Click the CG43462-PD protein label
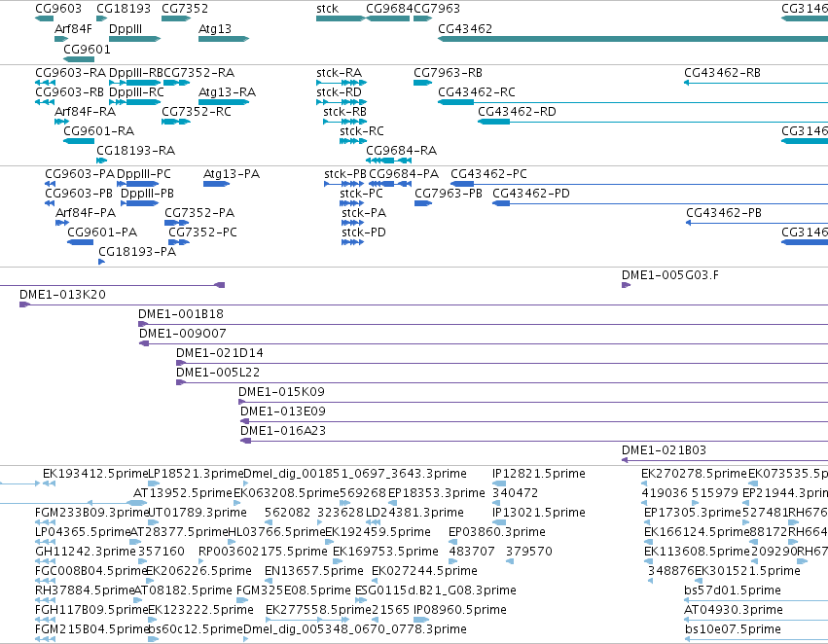This screenshot has height=644, width=828. pyautogui.click(x=531, y=194)
